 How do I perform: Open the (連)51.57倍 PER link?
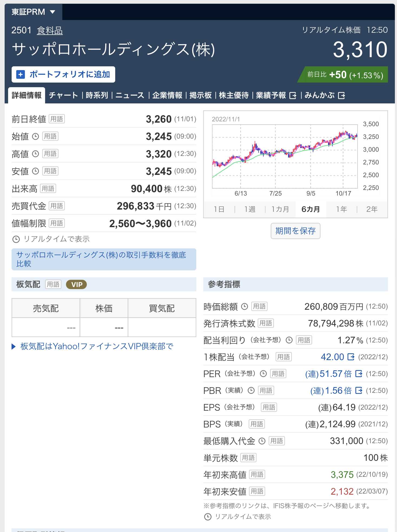coord(334,374)
